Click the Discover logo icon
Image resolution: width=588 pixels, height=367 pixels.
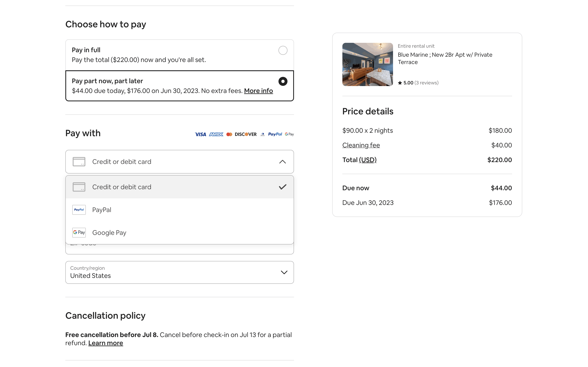click(246, 134)
